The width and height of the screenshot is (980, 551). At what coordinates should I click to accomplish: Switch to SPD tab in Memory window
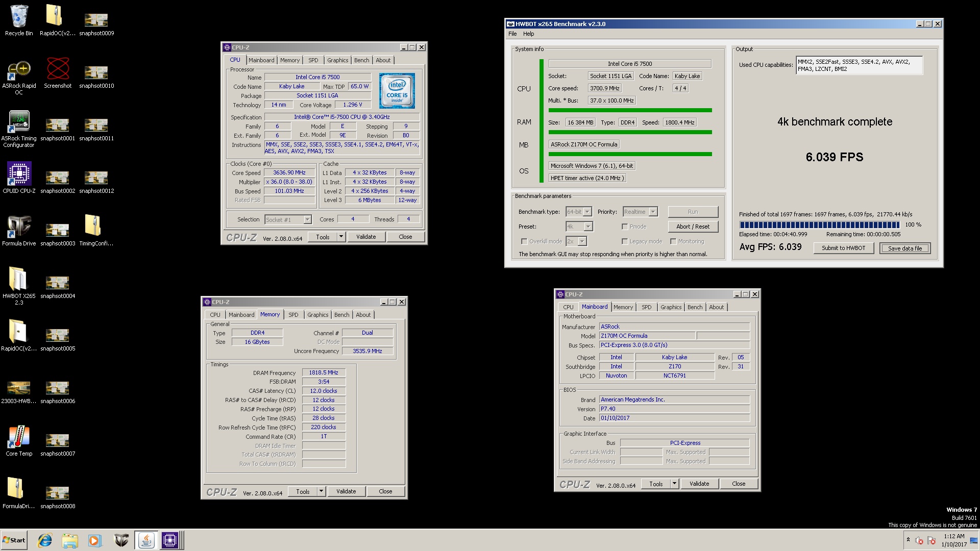293,315
